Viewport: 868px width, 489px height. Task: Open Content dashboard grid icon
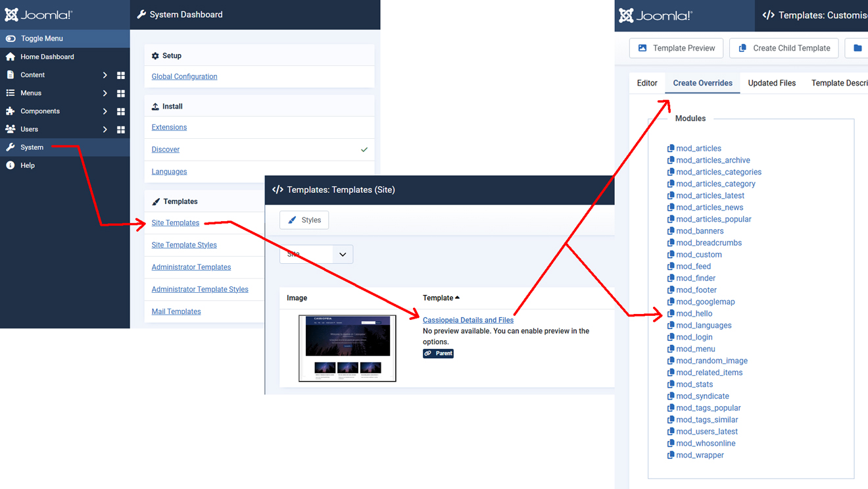[x=120, y=76]
